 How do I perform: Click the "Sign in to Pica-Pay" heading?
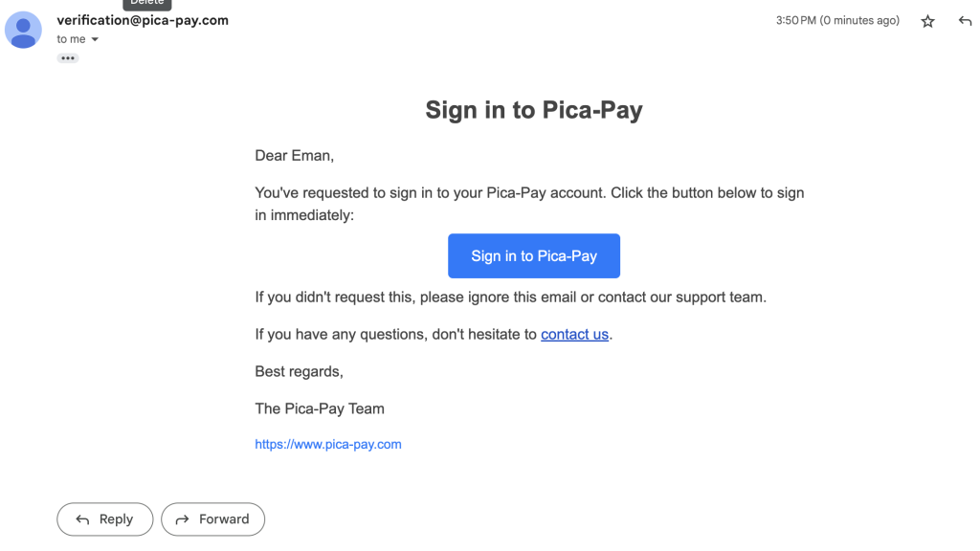coord(534,110)
